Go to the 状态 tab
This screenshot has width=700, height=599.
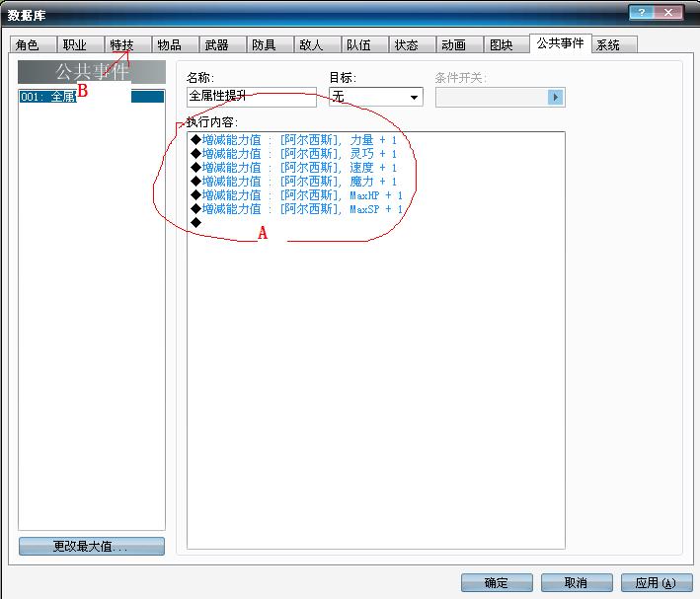pos(412,44)
